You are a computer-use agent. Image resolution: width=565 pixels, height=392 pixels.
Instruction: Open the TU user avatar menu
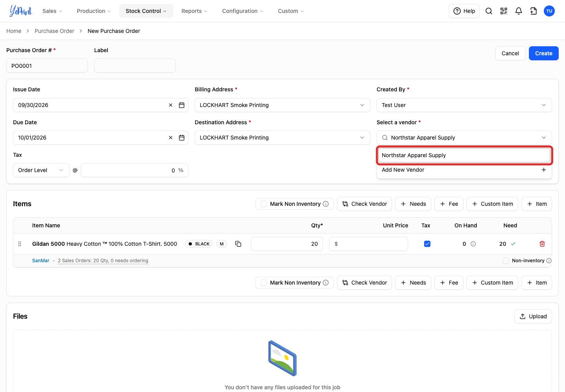549,11
